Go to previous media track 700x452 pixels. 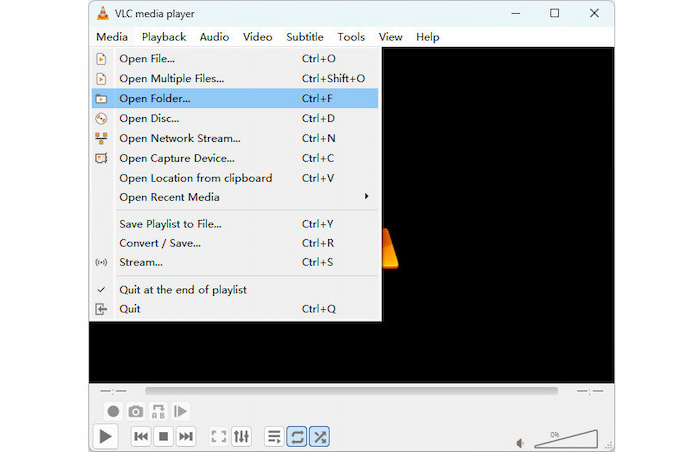click(x=141, y=436)
